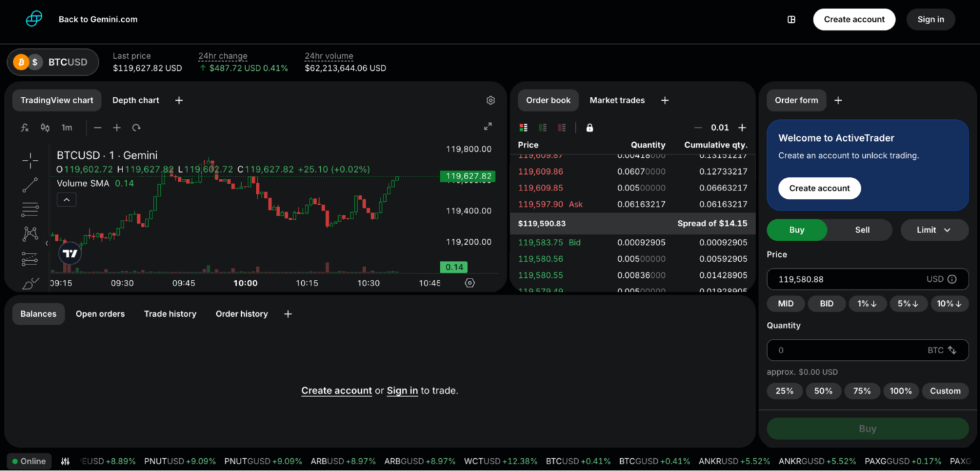Toggle the combined order book layout
This screenshot has width=980, height=471.
(x=523, y=127)
